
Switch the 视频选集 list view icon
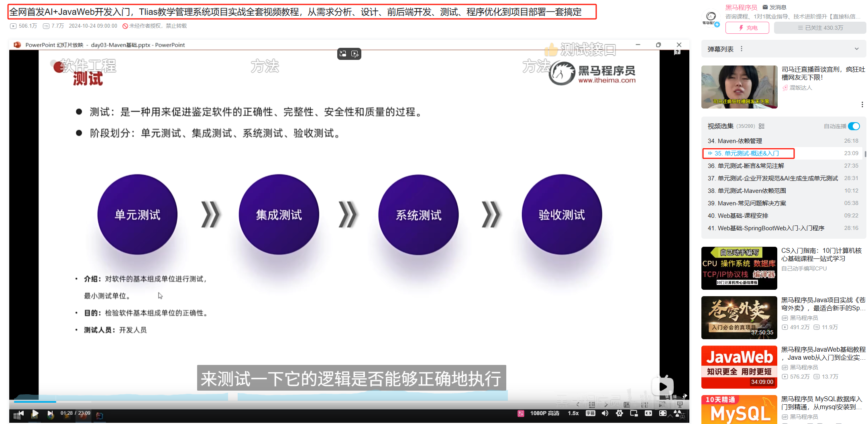(x=762, y=126)
